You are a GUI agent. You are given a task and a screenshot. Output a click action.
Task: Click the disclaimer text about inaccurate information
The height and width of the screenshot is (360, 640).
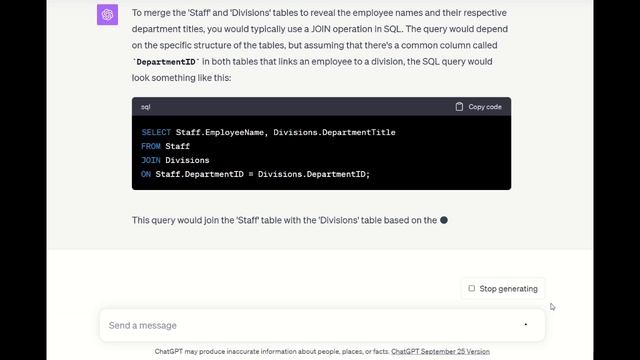pos(272,351)
